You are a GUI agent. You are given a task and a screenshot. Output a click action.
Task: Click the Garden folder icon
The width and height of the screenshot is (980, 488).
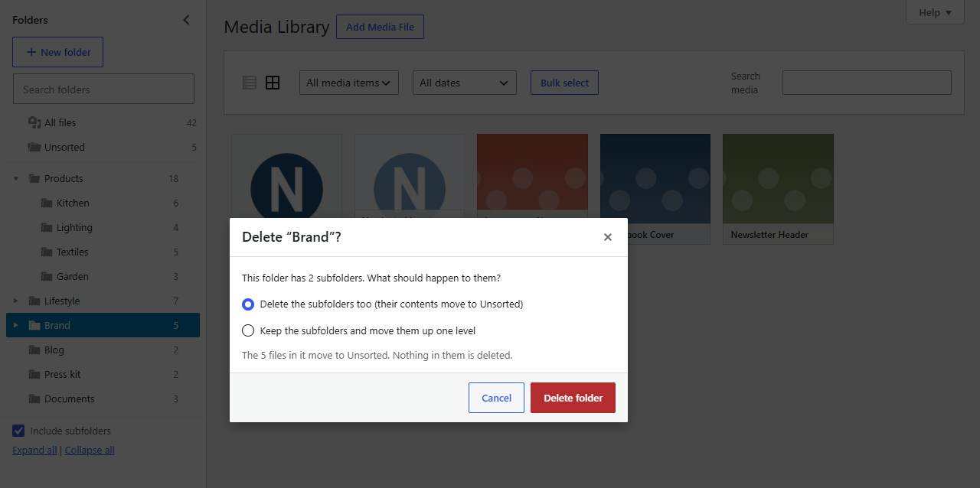pos(47,276)
